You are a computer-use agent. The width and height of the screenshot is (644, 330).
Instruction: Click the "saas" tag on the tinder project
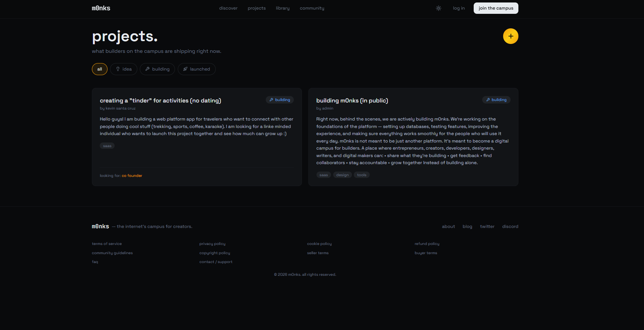point(107,146)
